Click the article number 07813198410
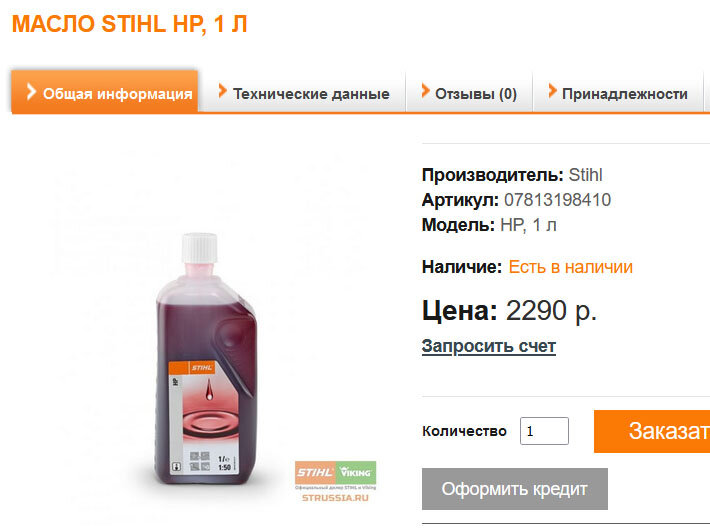The height and width of the screenshot is (529, 710). pos(557,200)
